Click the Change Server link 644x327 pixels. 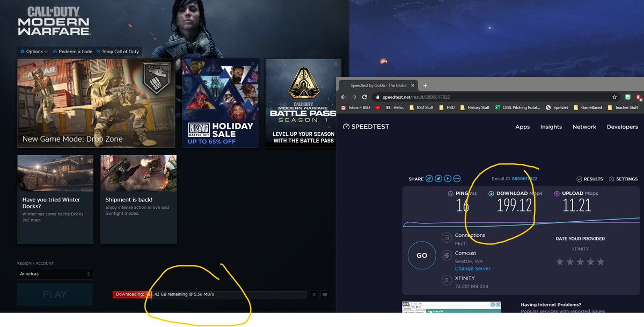point(473,268)
